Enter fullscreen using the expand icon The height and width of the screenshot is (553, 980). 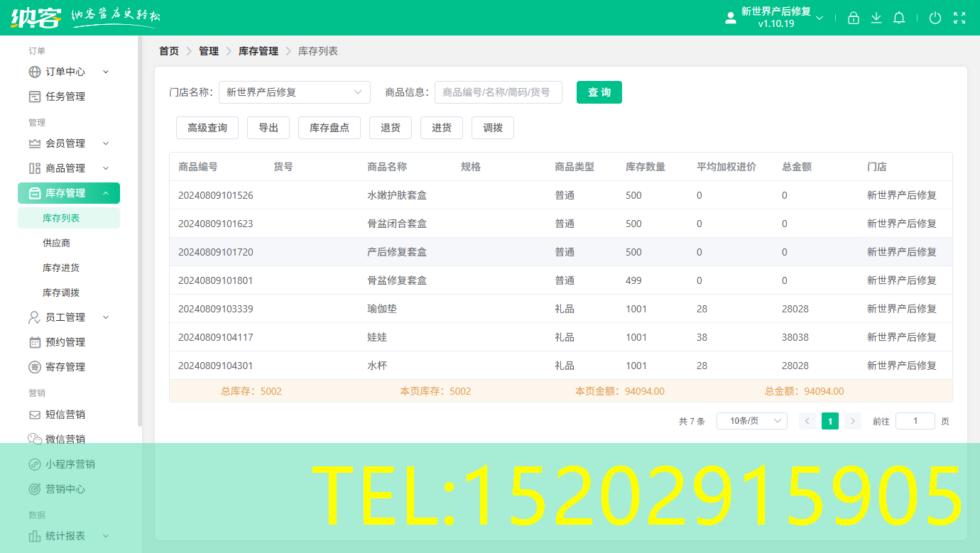[960, 17]
